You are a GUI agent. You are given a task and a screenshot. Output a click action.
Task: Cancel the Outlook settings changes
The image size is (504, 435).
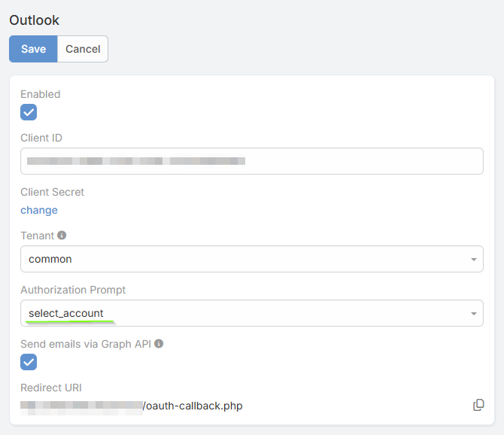(83, 49)
